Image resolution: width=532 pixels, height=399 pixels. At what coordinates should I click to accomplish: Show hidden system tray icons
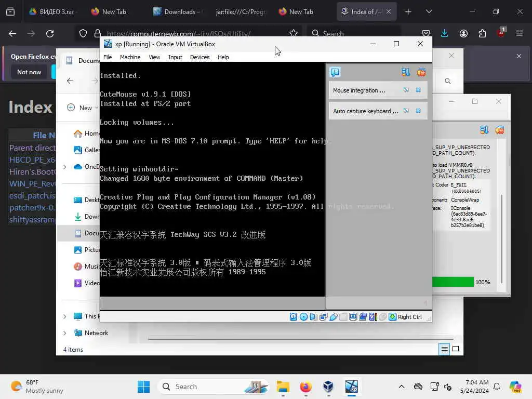pos(401,387)
